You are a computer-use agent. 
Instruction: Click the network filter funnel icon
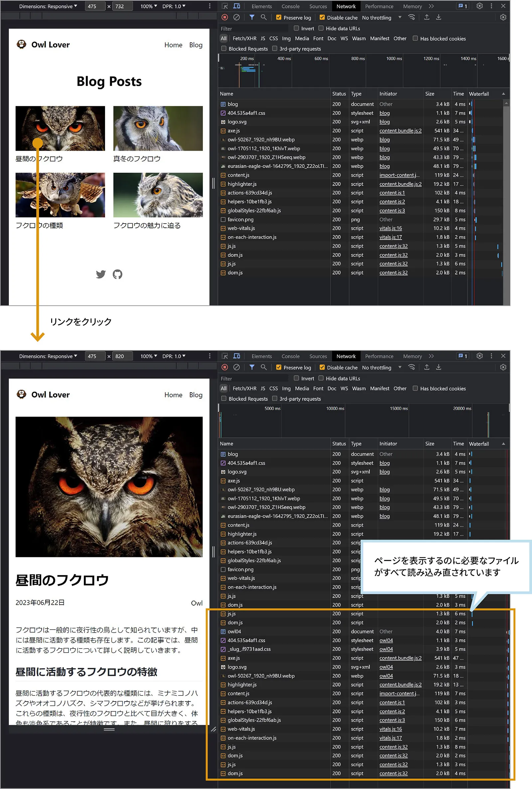pos(252,17)
